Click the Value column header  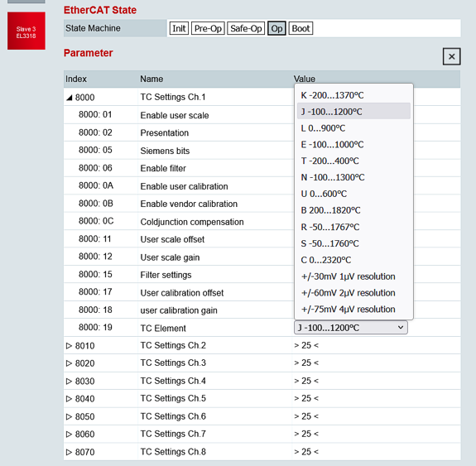[304, 79]
